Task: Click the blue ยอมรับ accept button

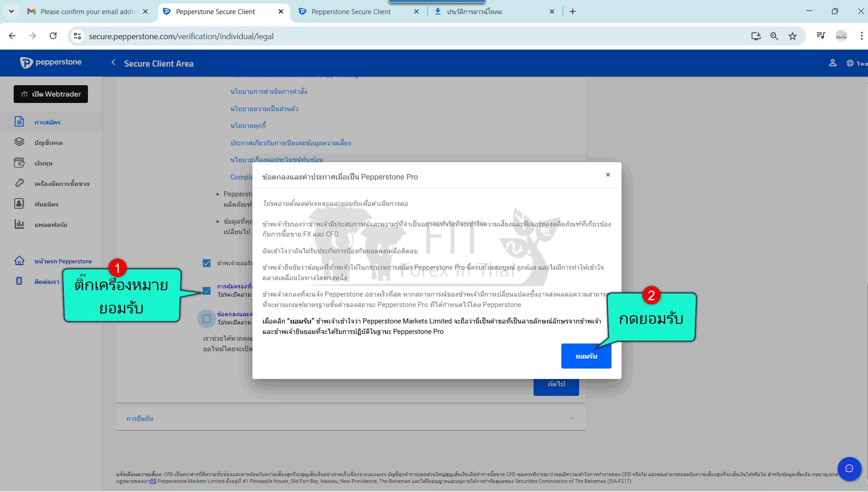Action: point(586,356)
